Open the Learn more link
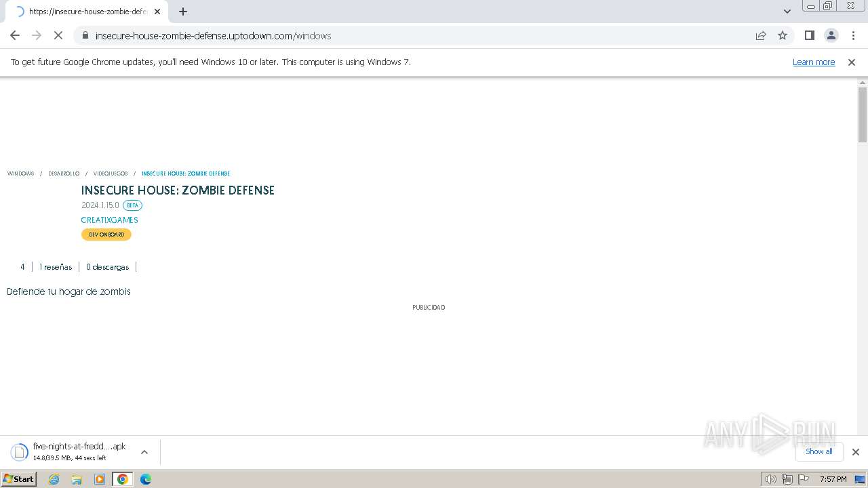The width and height of the screenshot is (868, 488). [814, 62]
